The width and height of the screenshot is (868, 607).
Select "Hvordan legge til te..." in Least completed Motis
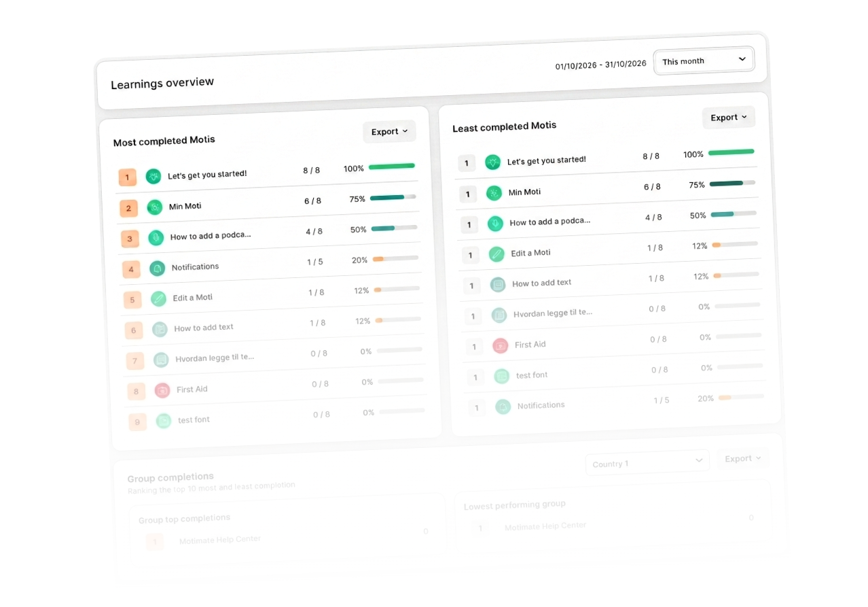553,313
